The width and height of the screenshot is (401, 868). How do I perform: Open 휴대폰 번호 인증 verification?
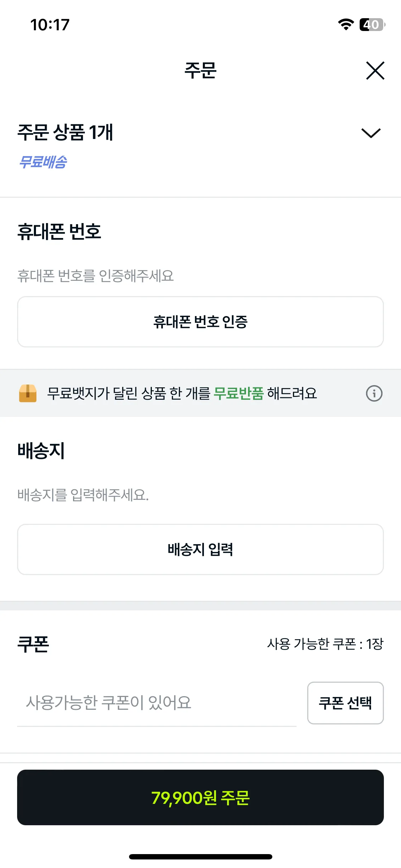point(200,322)
